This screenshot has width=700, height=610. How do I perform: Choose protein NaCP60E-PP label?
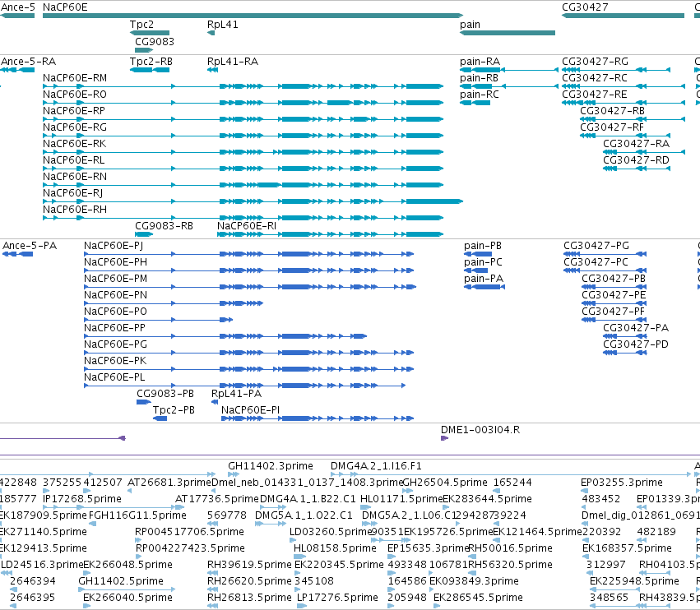114,328
